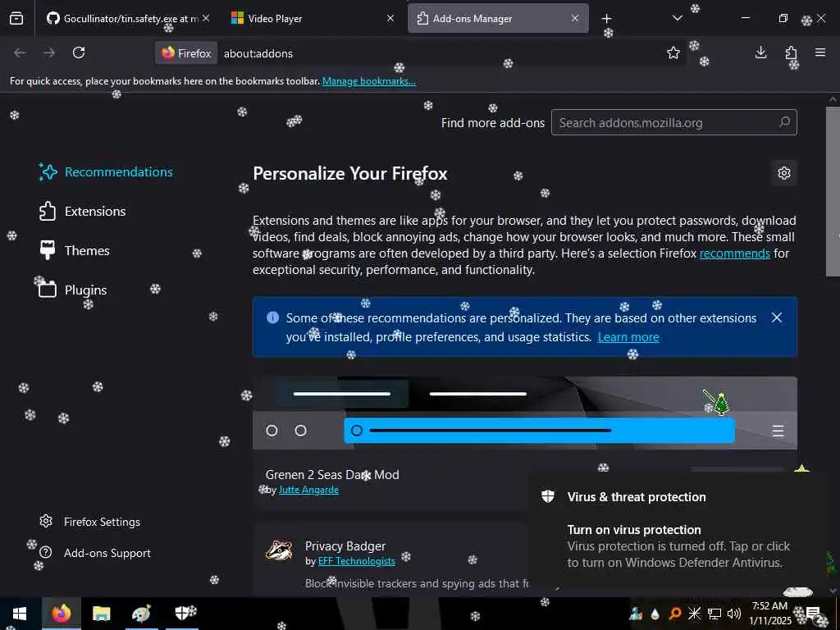Switch to the Gocullinator GitHub tab
The height and width of the screenshot is (630, 840).
click(127, 18)
